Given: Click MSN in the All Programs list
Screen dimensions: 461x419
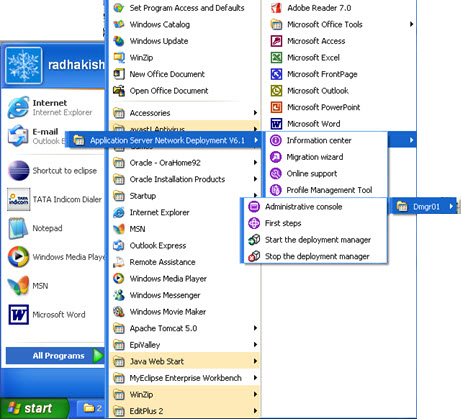Looking at the screenshot, I should tap(185, 229).
